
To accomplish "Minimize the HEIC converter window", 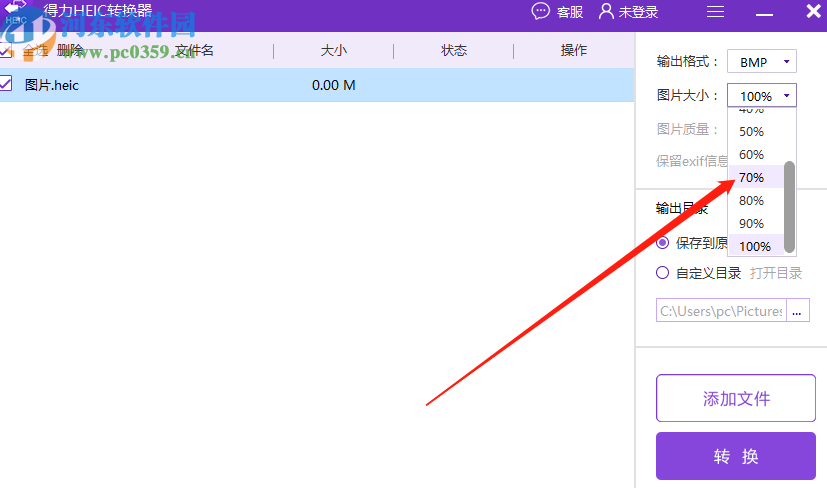I will click(x=764, y=13).
